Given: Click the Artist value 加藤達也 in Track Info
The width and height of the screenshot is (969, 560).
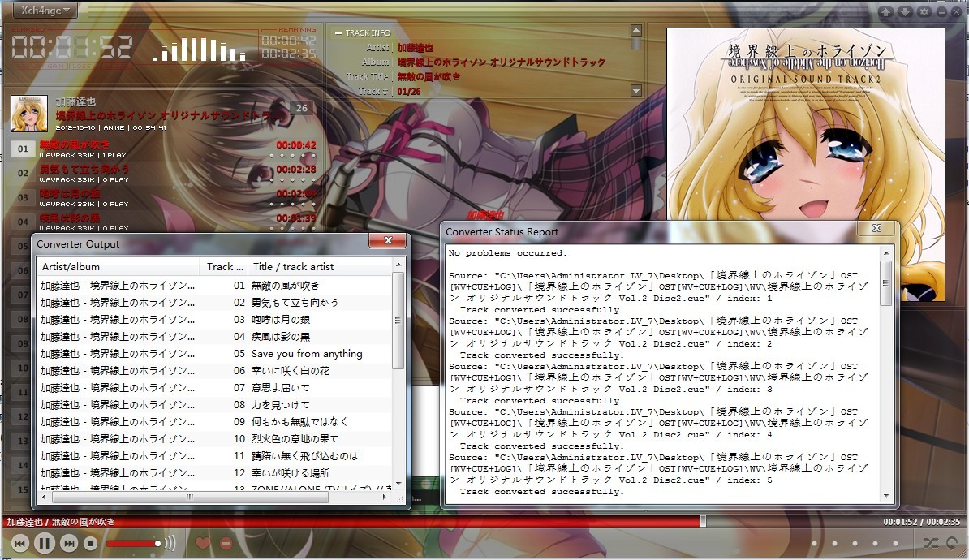Looking at the screenshot, I should click(416, 48).
